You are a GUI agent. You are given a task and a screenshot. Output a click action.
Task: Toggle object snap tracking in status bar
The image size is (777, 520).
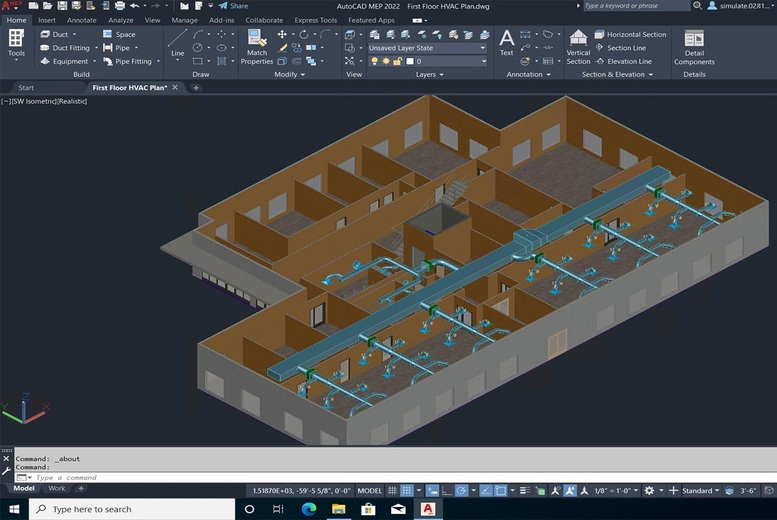pyautogui.click(x=486, y=491)
